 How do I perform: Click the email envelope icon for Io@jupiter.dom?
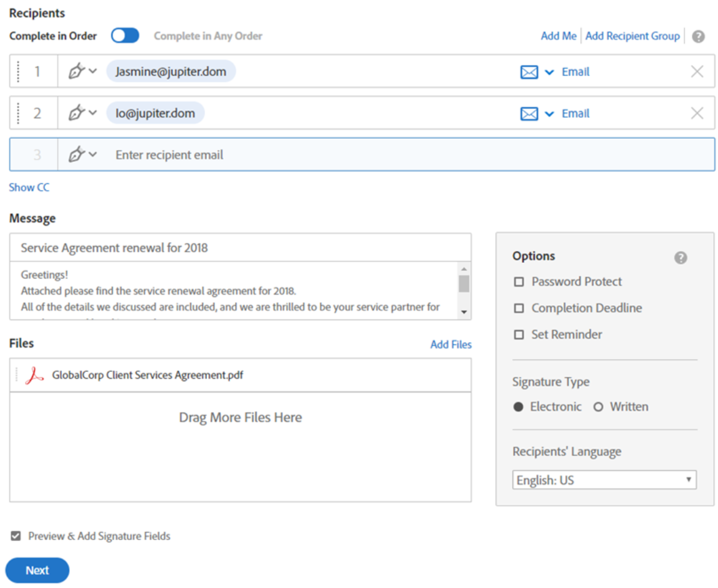tap(529, 114)
